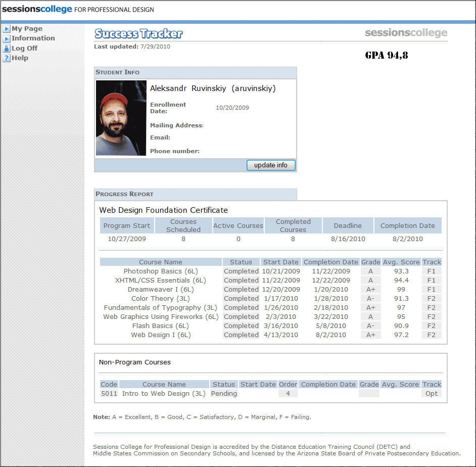Click the Avg. Score column header

click(400, 262)
